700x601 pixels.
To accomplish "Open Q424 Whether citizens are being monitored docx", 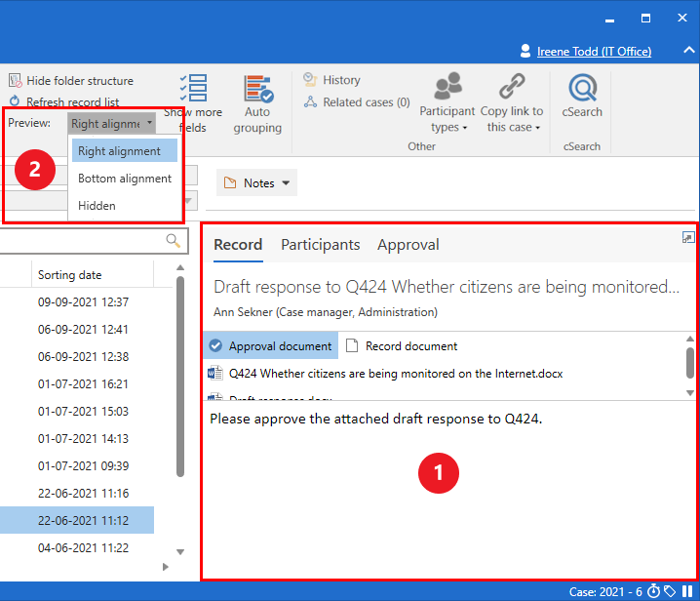I will click(396, 373).
